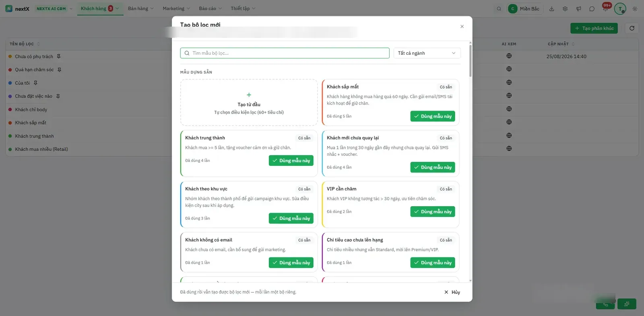Toggle pin on Chưa đặt việc nào filter
This screenshot has height=316, width=644.
58,96
